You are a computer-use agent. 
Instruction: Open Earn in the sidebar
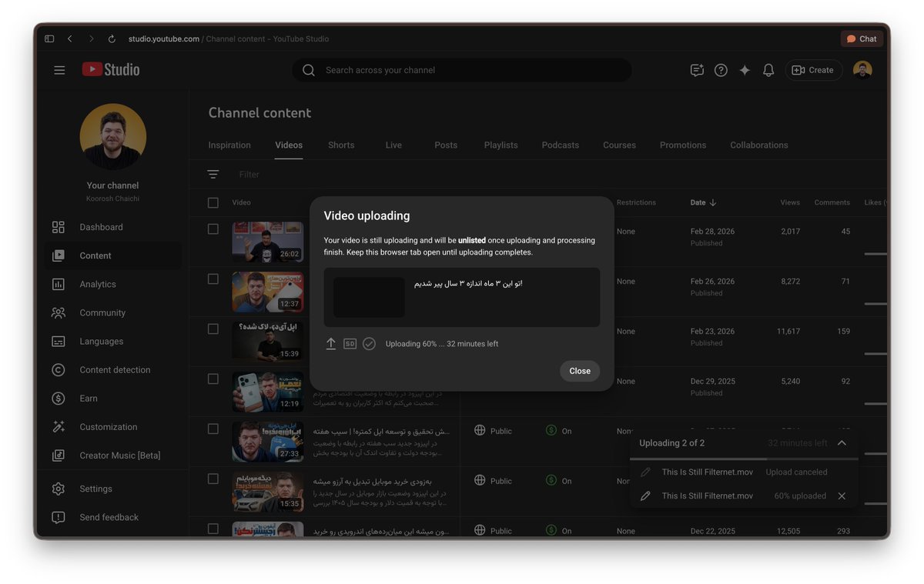[112, 398]
